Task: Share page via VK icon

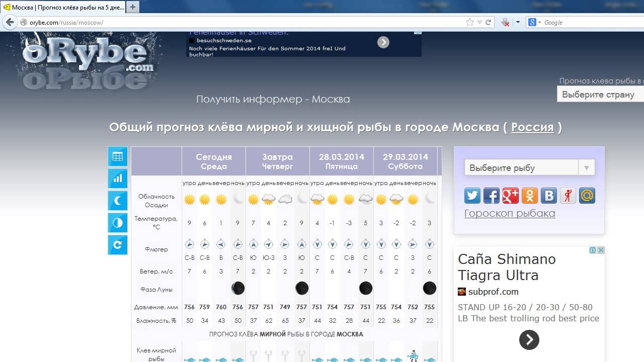Action: [549, 195]
